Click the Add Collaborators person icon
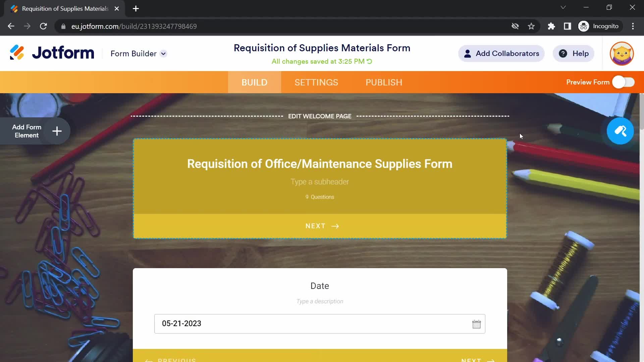644x362 pixels. [468, 54]
